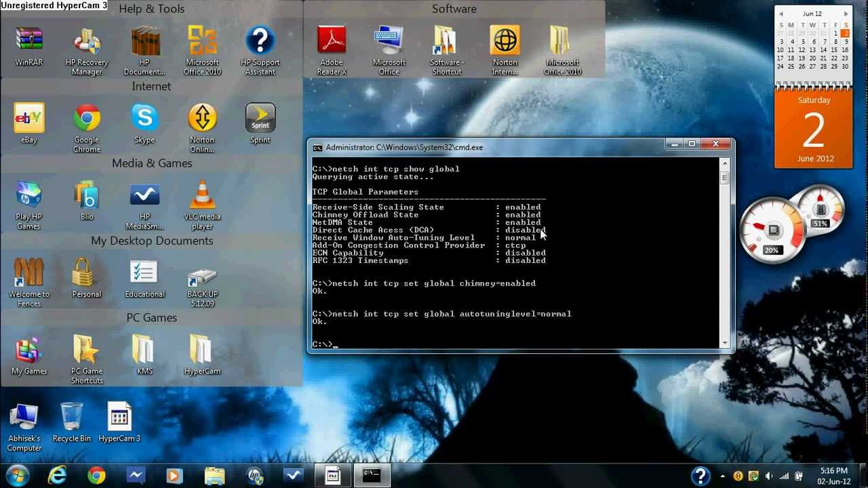Launch the Skype desktop icon
The width and height of the screenshot is (868, 488).
(144, 123)
